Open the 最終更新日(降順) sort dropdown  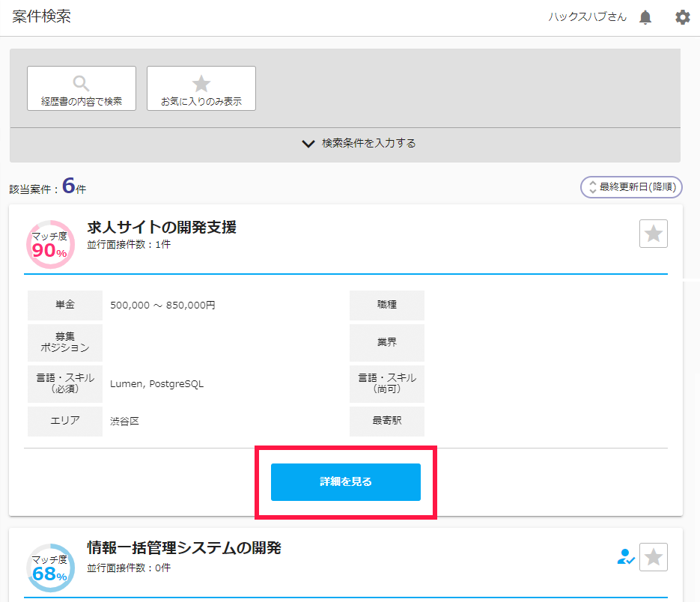(631, 187)
